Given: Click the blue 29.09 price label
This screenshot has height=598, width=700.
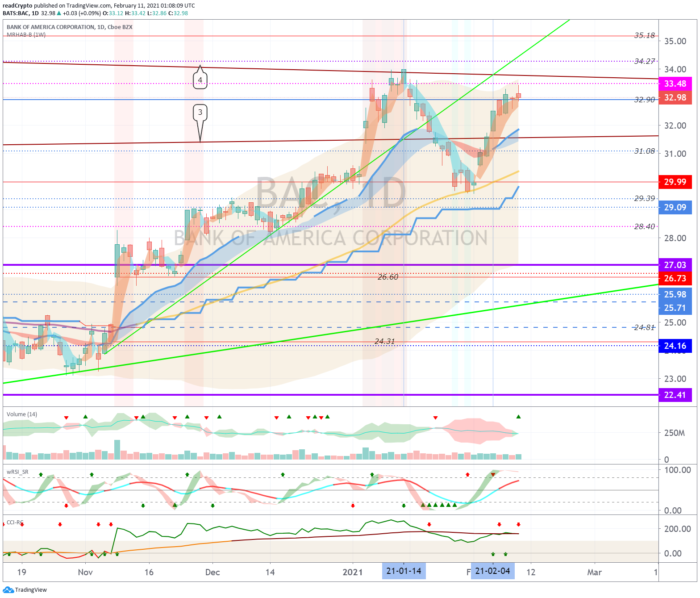Looking at the screenshot, I should (675, 207).
